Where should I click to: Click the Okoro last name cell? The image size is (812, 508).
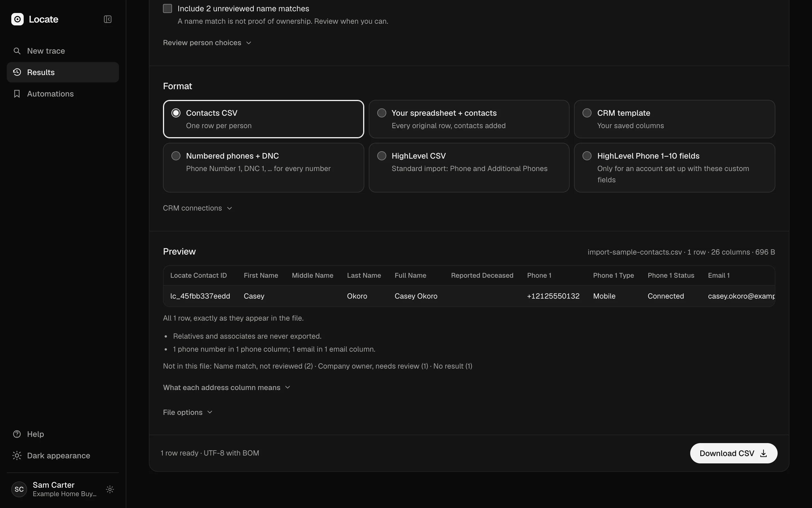[357, 296]
